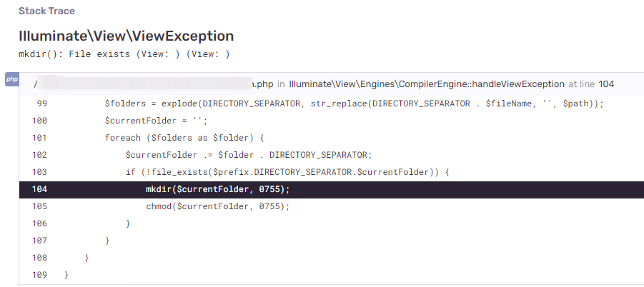The width and height of the screenshot is (644, 287).
Task: Click the PHP platform badge icon
Action: pos(11,79)
